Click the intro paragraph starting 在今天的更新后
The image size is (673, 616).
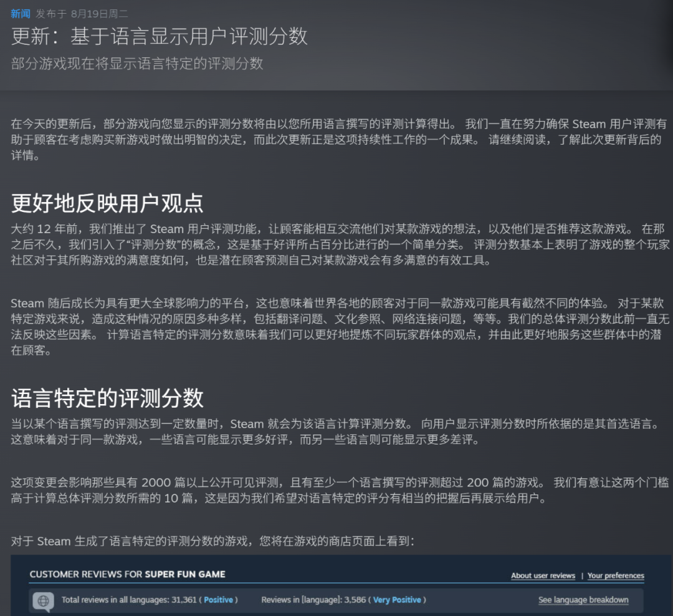pyautogui.click(x=336, y=139)
